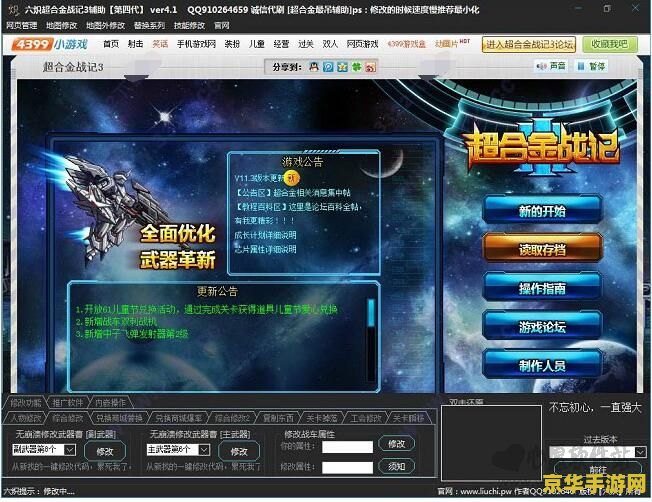Select 人物修改 sub-tab

[x=26, y=418]
